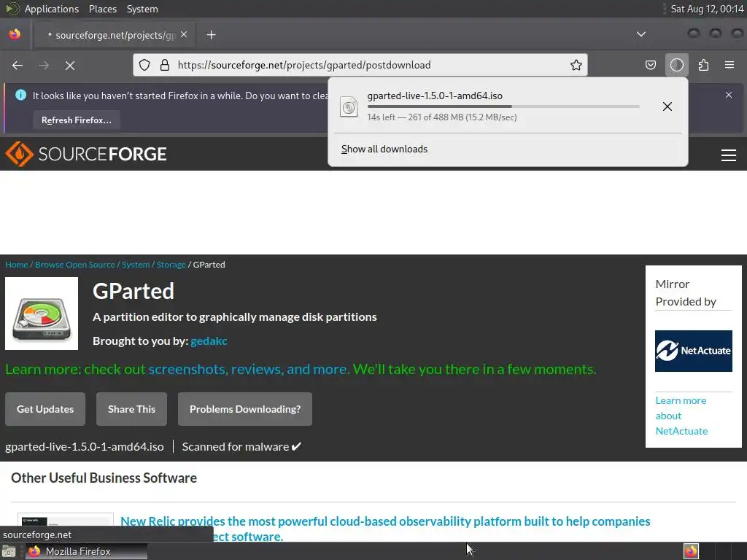Click the download progress bar
747x560 pixels.
[503, 106]
